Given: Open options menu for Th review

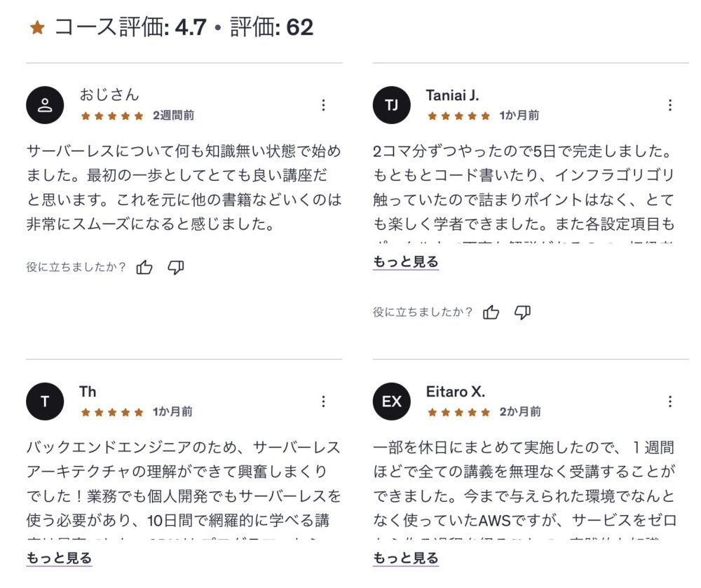Looking at the screenshot, I should tap(323, 402).
